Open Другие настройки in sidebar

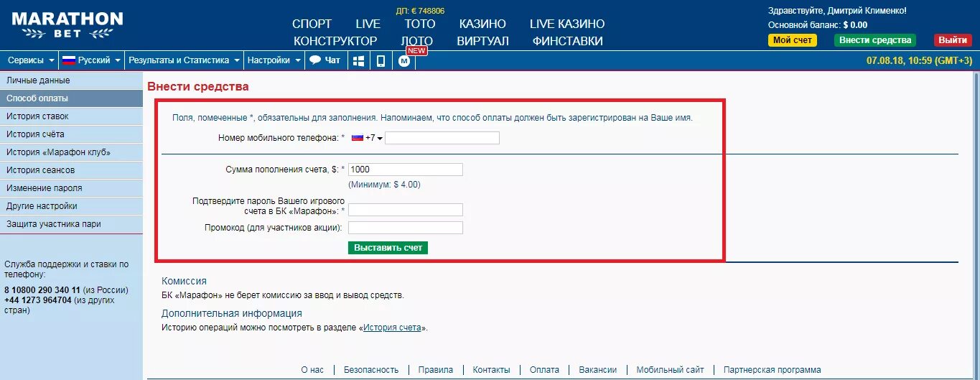(71, 206)
